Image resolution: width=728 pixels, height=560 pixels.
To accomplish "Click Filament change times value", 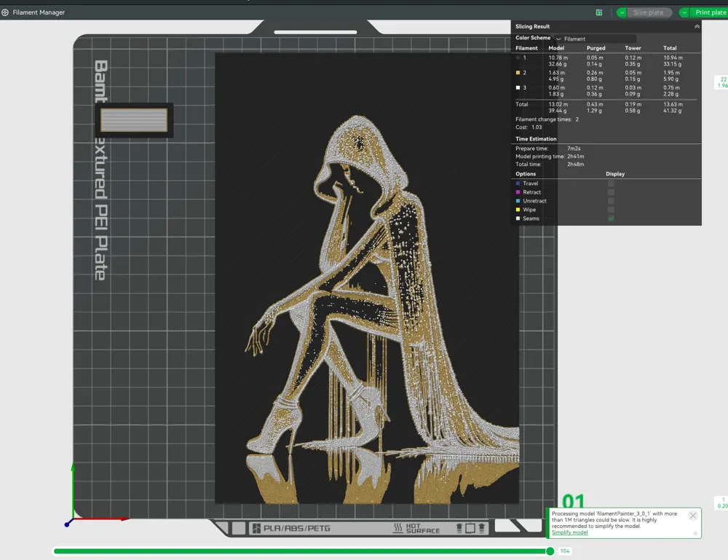I will click(577, 119).
